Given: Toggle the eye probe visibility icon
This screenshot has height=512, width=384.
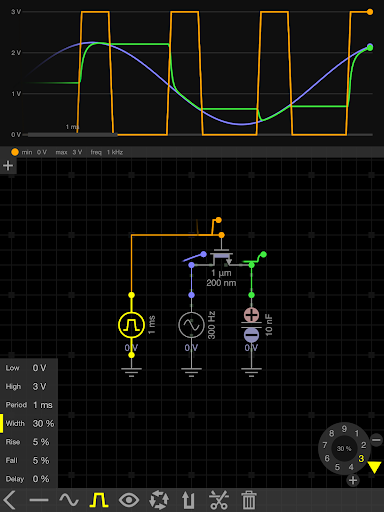Looking at the screenshot, I should point(129,500).
